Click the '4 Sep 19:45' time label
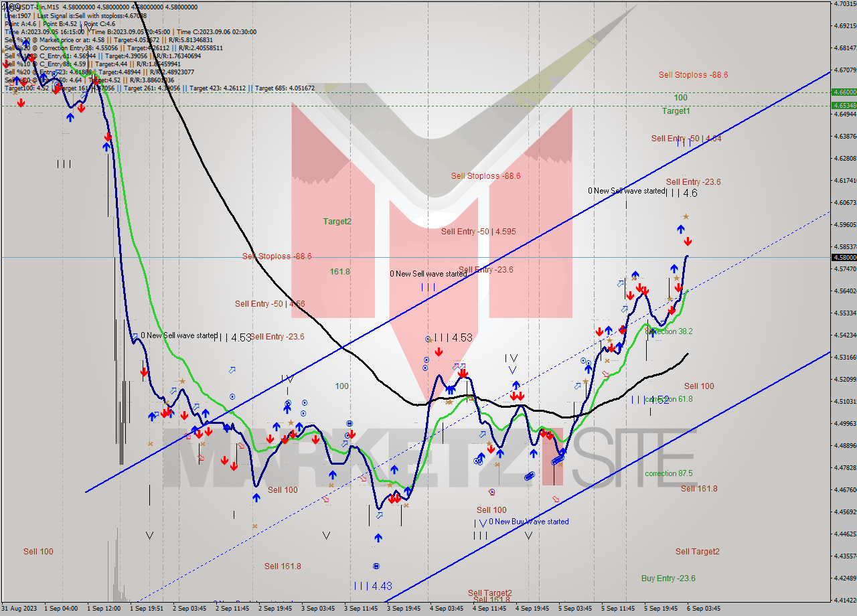The width and height of the screenshot is (857, 616). coord(532,609)
